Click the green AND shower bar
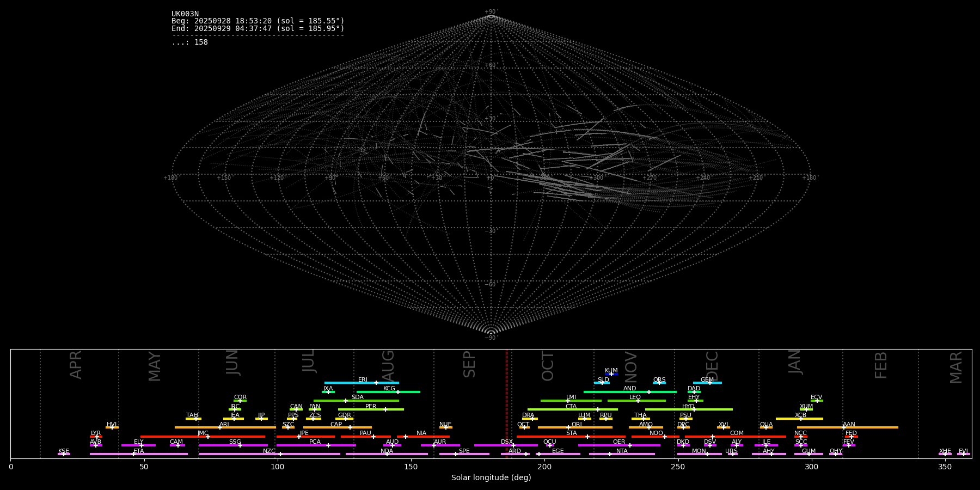 tap(630, 391)
